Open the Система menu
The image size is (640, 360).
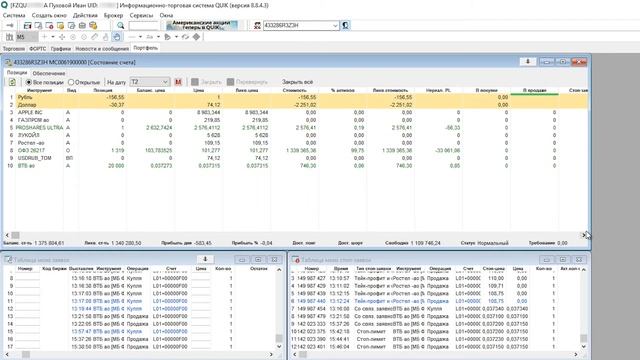pyautogui.click(x=13, y=15)
